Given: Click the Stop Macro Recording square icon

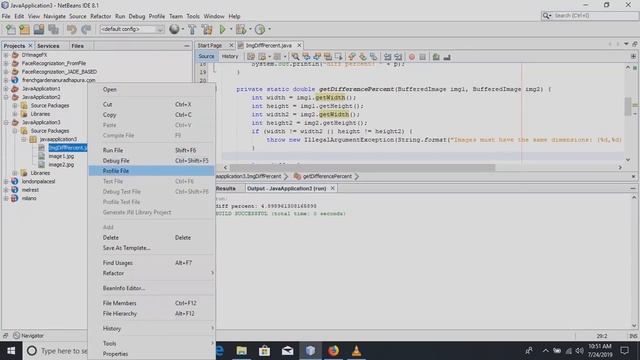Looking at the screenshot, I should click(x=423, y=57).
